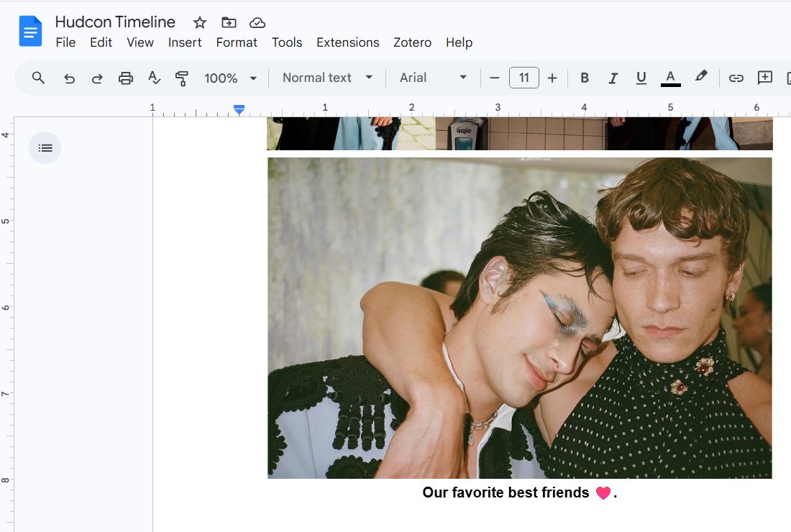Select the first-line indent marker on ruler
The image size is (791, 532).
point(239,107)
